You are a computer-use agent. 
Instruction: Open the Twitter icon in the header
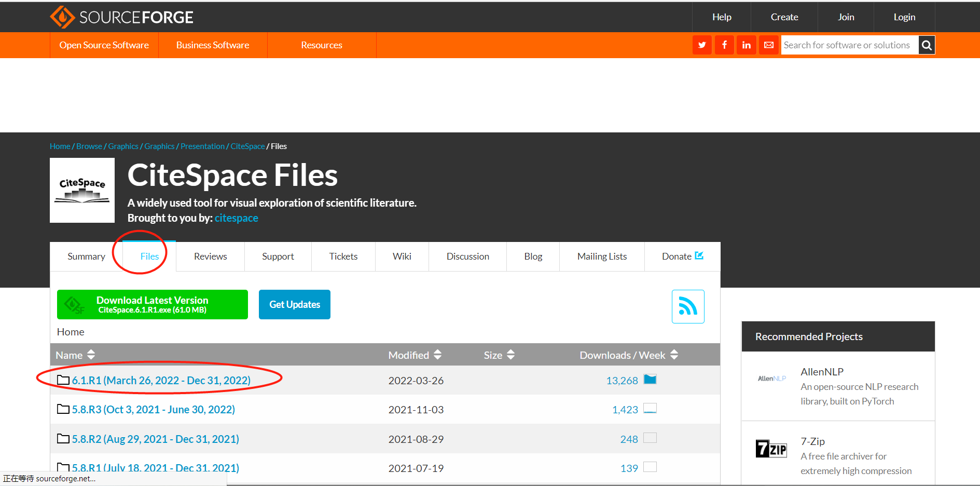(x=702, y=45)
